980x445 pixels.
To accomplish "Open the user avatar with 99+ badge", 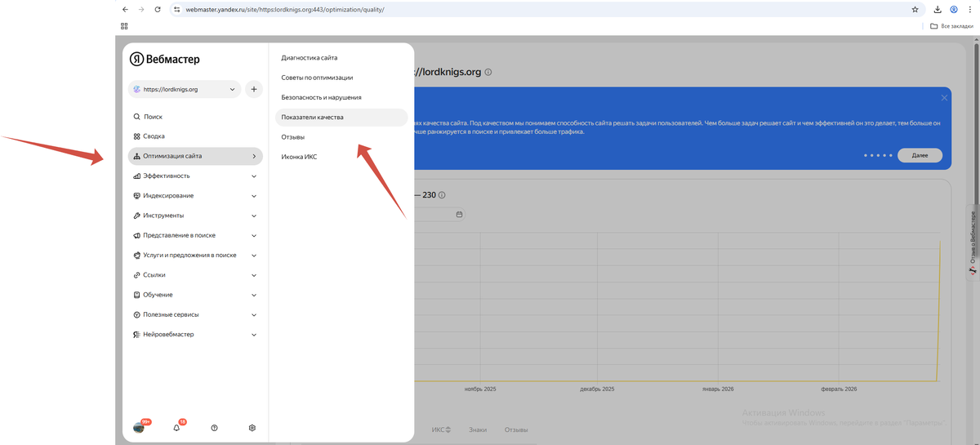I will 140,427.
